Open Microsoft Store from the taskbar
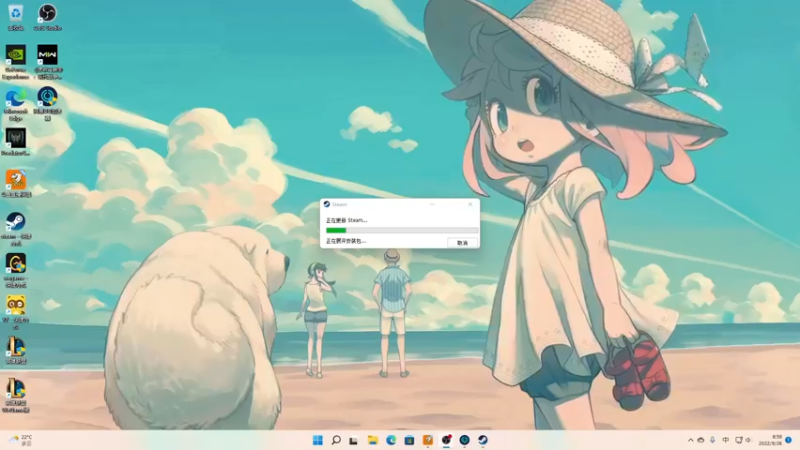Viewport: 800px width, 450px height. point(409,440)
